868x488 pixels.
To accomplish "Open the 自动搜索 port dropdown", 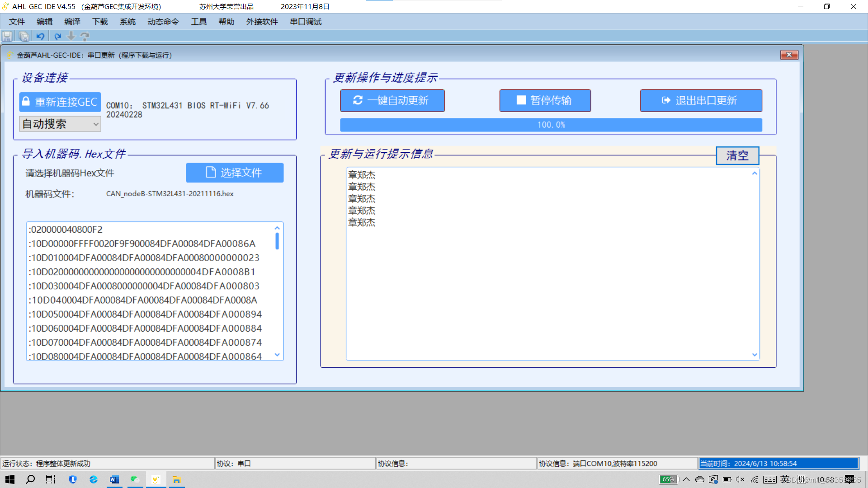I will pyautogui.click(x=60, y=124).
